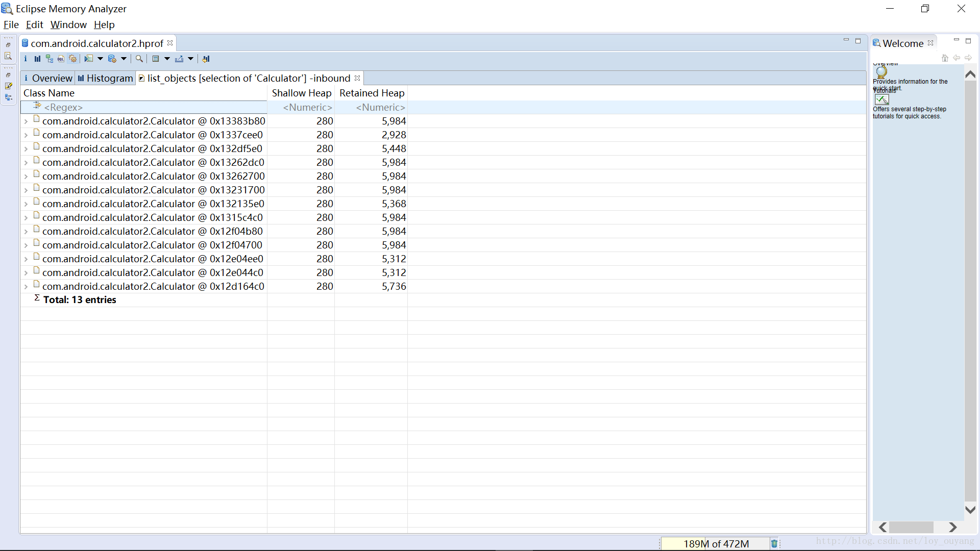Screen dimensions: 980x551
Task: Expand the Calculator @ 0x13383b80 row
Action: [26, 121]
